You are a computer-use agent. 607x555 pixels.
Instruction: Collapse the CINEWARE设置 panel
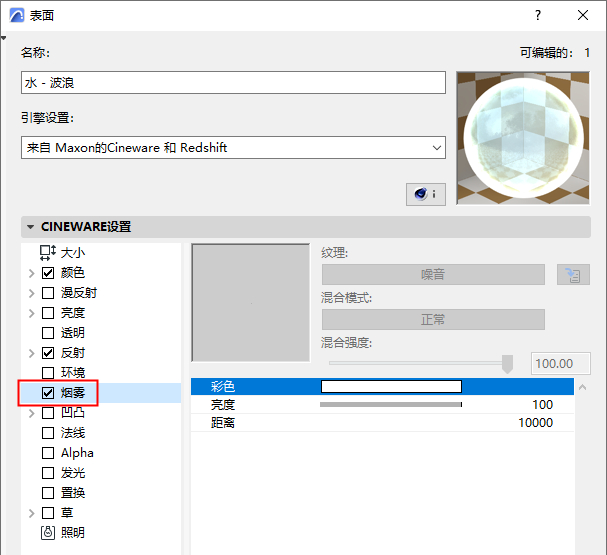click(31, 227)
